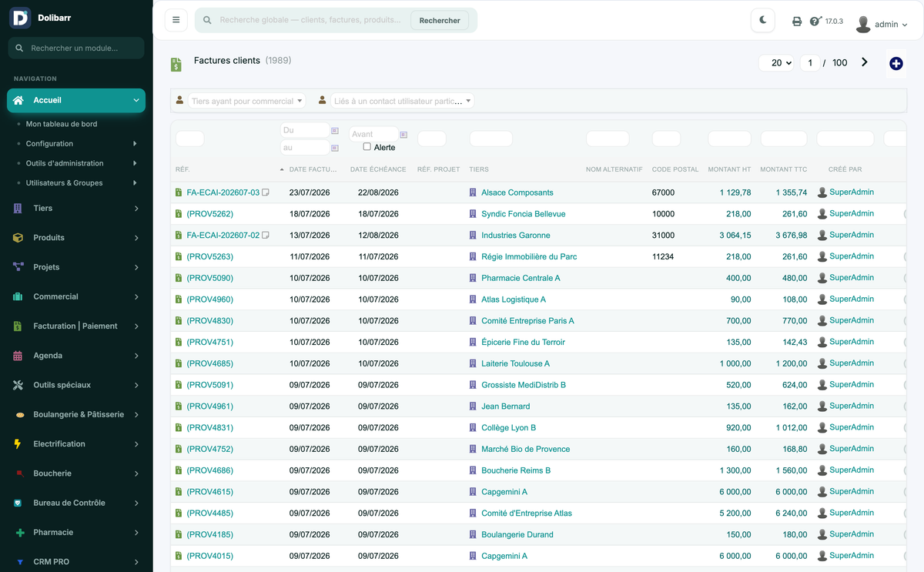This screenshot has height=572, width=924.
Task: Open Régie Immobilière du Parc
Action: click(529, 256)
